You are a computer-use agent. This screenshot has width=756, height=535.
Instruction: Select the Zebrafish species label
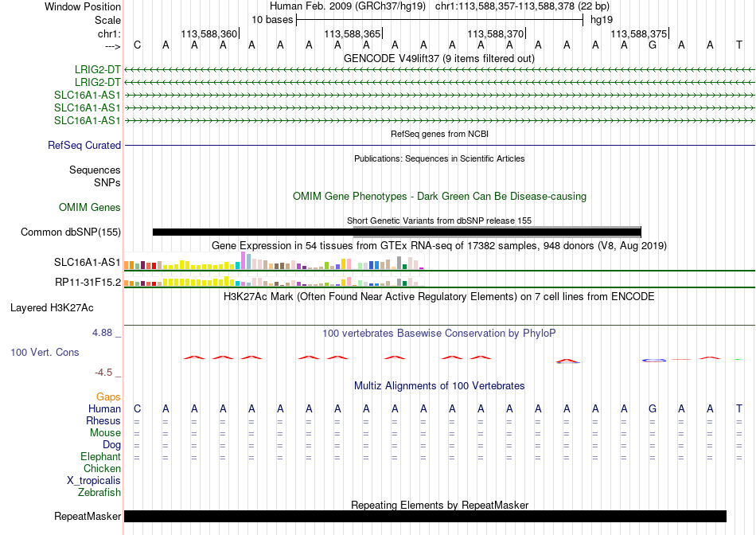coord(99,493)
